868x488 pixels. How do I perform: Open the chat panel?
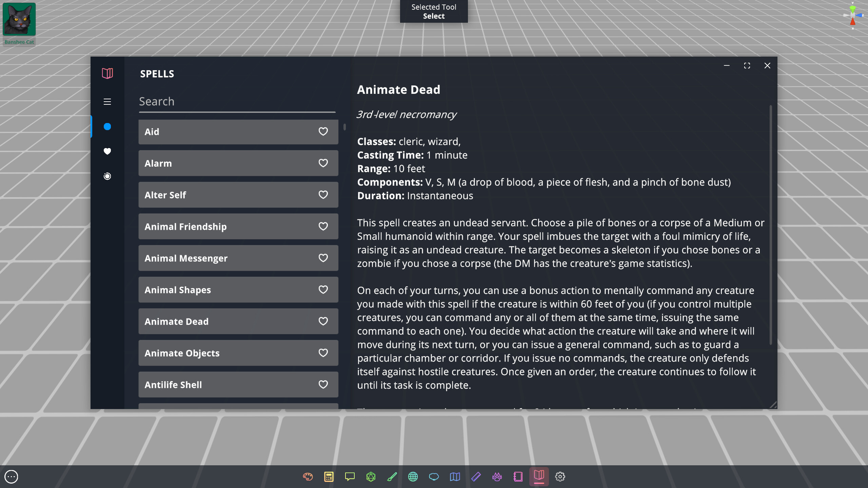350,476
